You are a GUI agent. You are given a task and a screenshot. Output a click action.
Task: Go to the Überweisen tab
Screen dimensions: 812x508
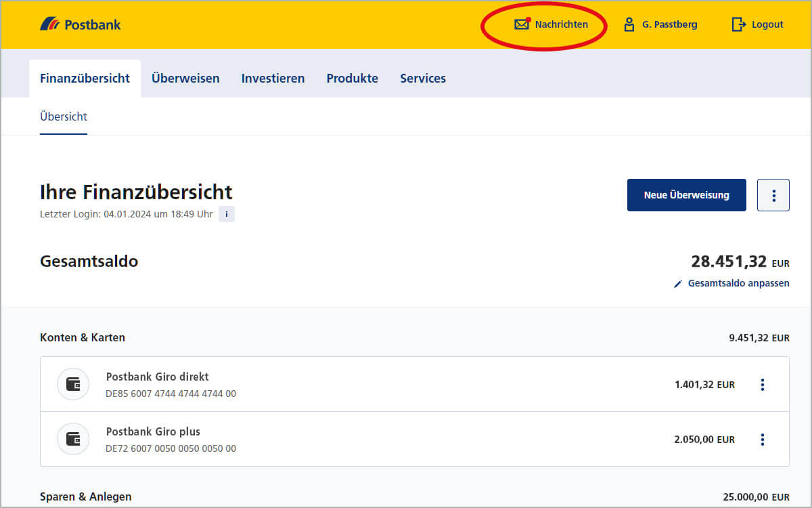185,79
